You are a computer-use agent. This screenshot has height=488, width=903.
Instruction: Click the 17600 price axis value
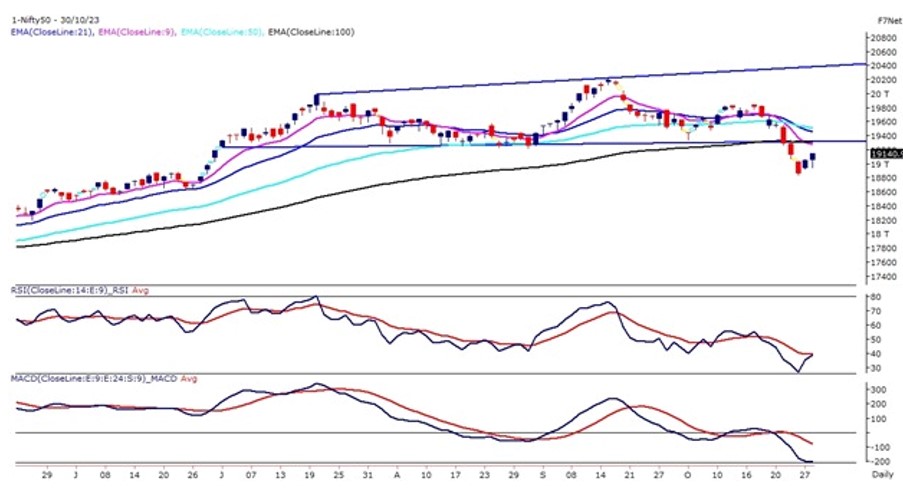click(883, 262)
